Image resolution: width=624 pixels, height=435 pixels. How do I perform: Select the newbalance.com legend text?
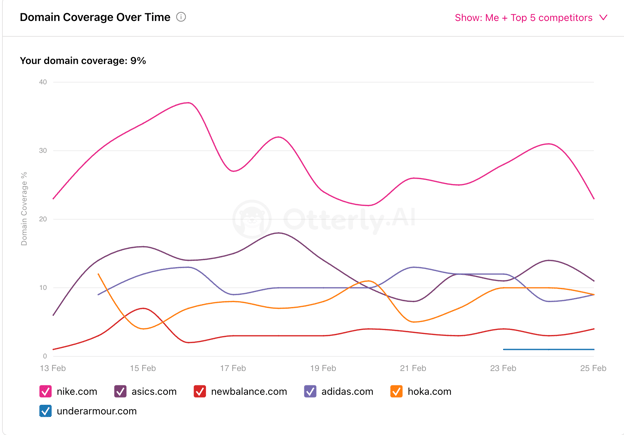click(249, 392)
